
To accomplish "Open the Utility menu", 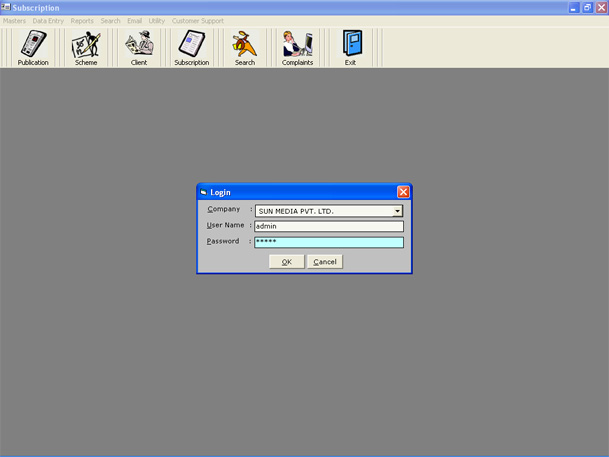I will coord(157,21).
